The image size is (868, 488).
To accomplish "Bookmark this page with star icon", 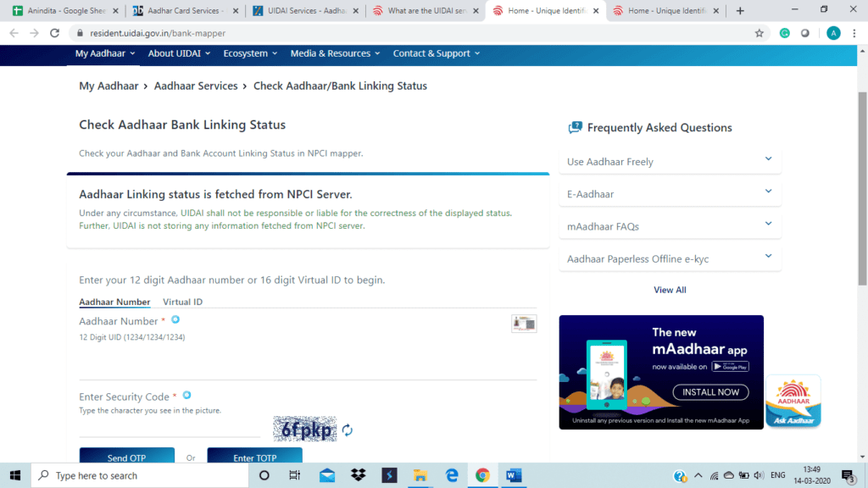I will tap(759, 33).
